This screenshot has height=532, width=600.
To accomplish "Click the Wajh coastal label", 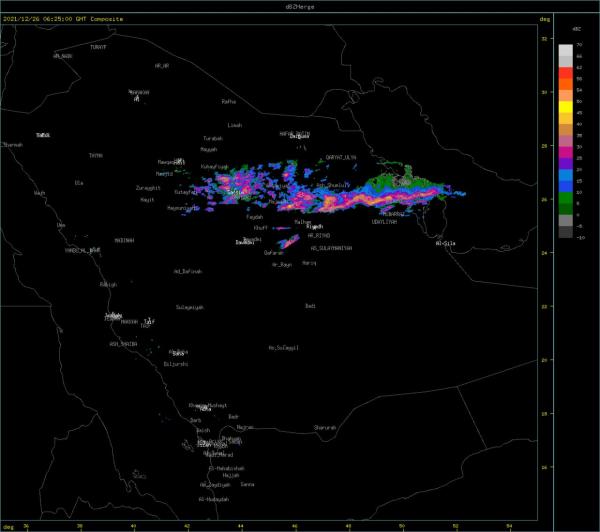I will tap(40, 193).
